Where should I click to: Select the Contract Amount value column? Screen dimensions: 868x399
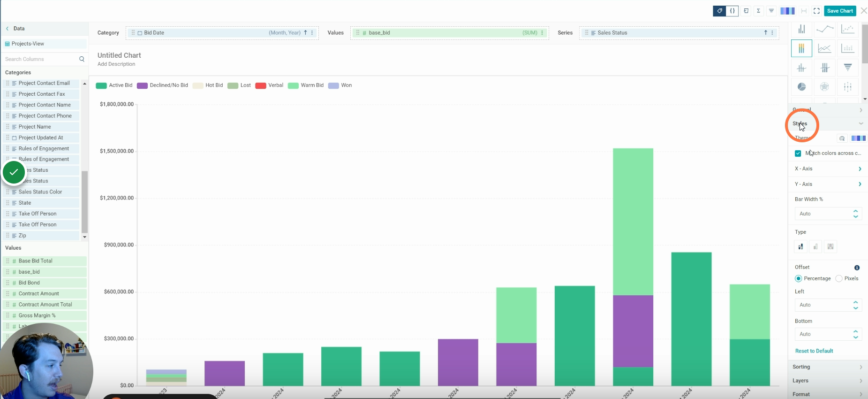pyautogui.click(x=45, y=294)
